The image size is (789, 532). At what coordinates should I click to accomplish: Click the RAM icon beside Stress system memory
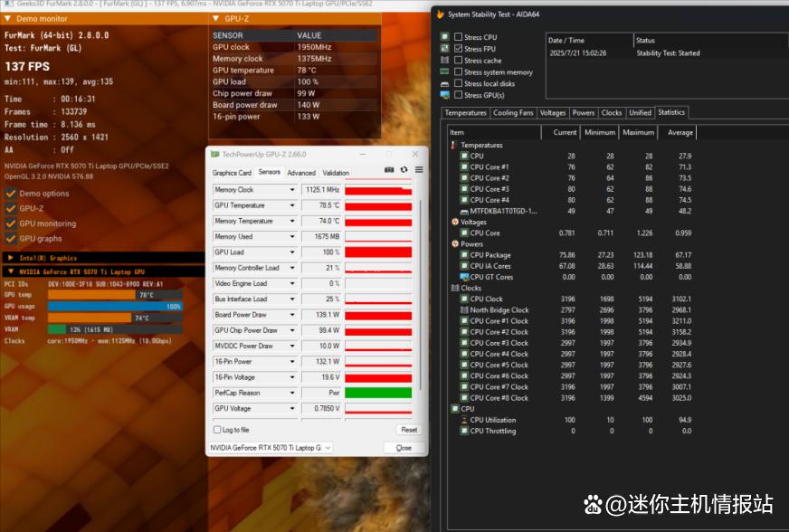[x=445, y=71]
